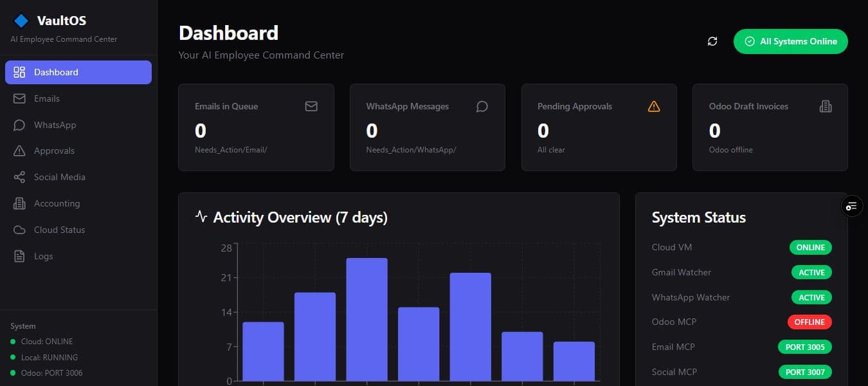Viewport: 868px width, 386px height.
Task: Go to WhatsApp in the sidebar
Action: (x=55, y=125)
